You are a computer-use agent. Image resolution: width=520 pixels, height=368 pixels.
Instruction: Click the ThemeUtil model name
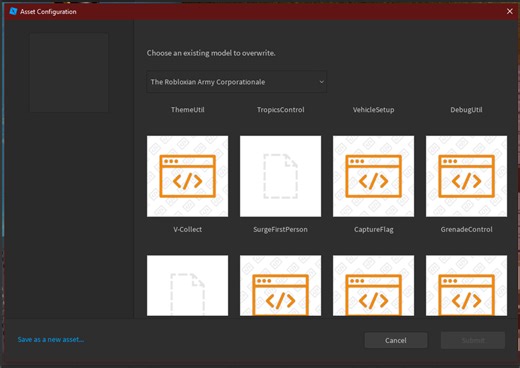pos(187,110)
